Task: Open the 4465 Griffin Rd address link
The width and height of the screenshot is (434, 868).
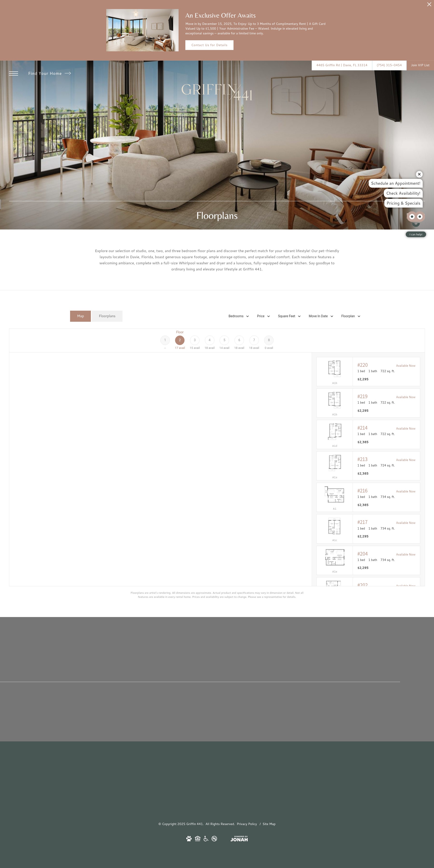Action: [x=342, y=65]
